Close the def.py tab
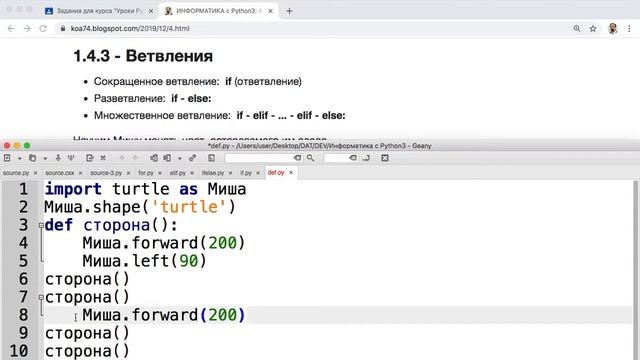This screenshot has height=360, width=640. (x=291, y=173)
